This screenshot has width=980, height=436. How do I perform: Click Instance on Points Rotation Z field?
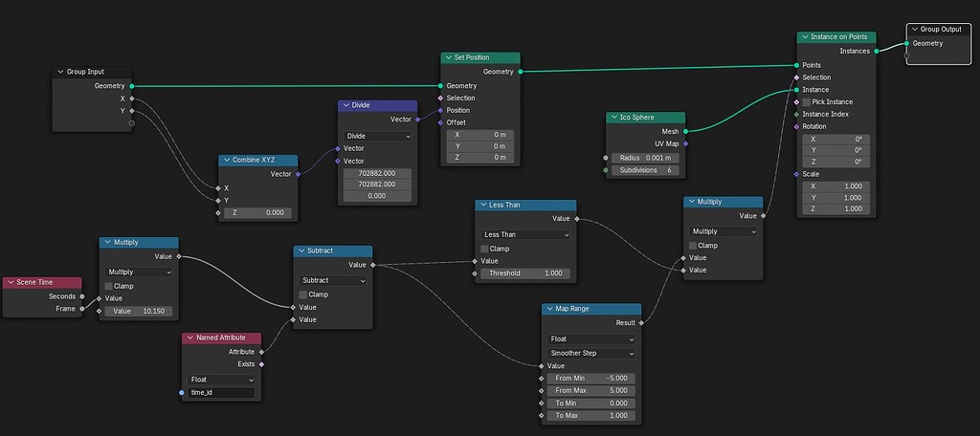click(x=835, y=162)
